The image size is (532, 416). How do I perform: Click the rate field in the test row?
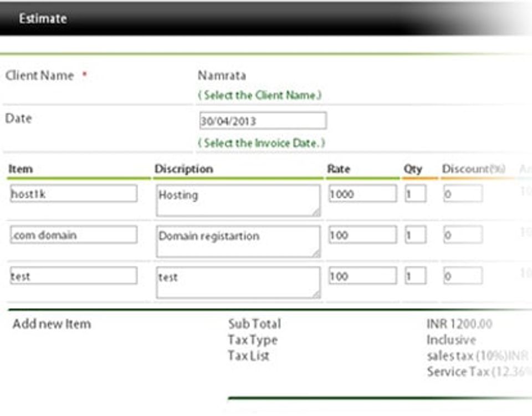click(x=362, y=276)
